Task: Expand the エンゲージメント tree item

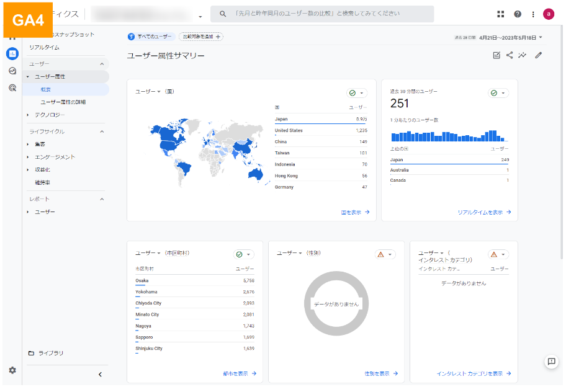Action: click(x=28, y=157)
